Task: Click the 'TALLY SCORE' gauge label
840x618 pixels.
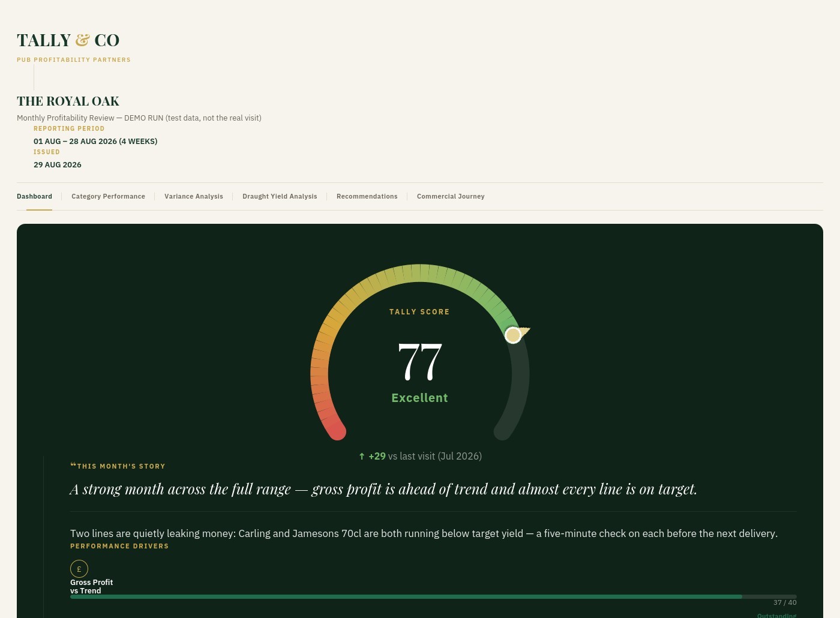Action: 419,312
